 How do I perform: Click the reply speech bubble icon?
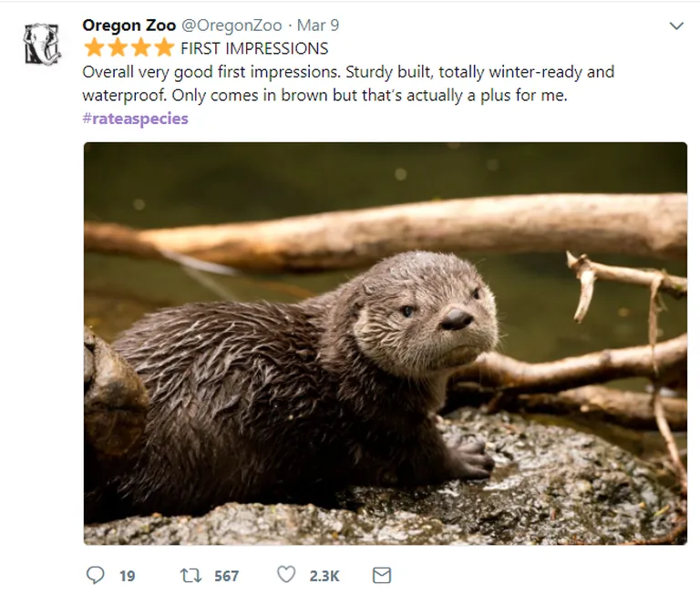coord(95,575)
